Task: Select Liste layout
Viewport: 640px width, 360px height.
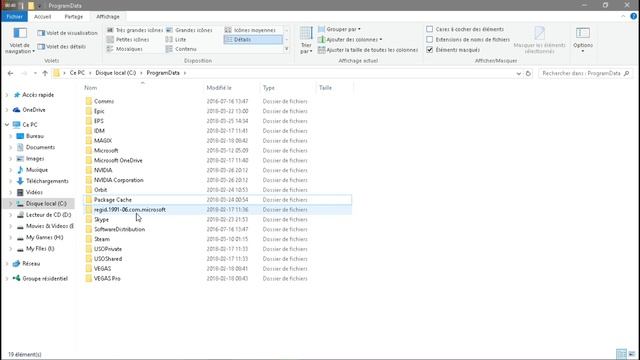Action: [176, 40]
